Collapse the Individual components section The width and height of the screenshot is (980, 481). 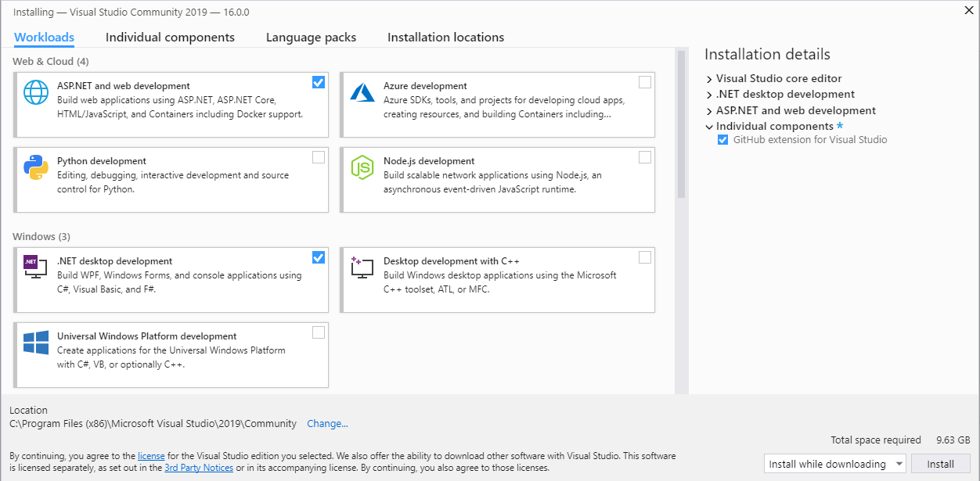709,125
